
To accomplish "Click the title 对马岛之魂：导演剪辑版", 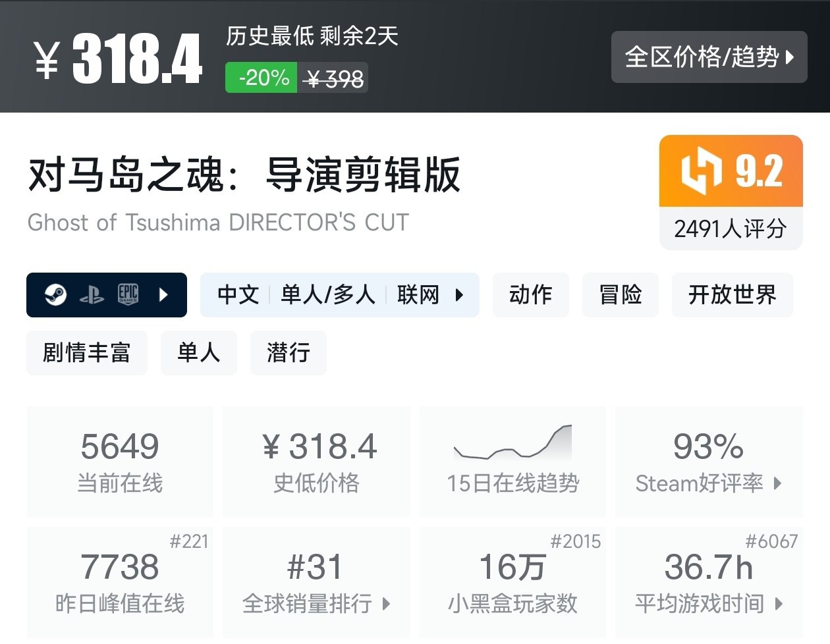I will pyautogui.click(x=244, y=174).
